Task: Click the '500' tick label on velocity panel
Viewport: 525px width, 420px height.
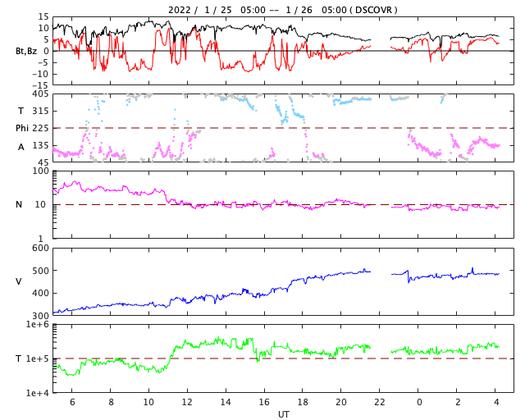Action: coord(40,271)
